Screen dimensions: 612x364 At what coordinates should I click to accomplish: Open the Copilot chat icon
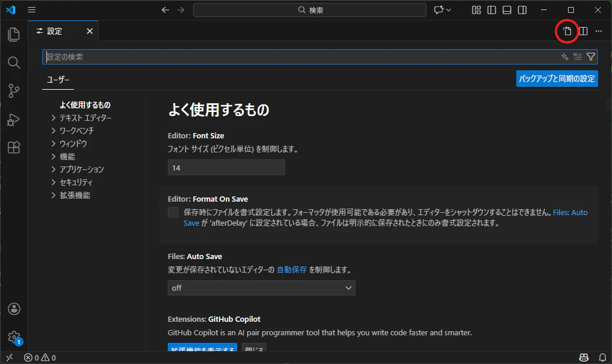(x=439, y=10)
